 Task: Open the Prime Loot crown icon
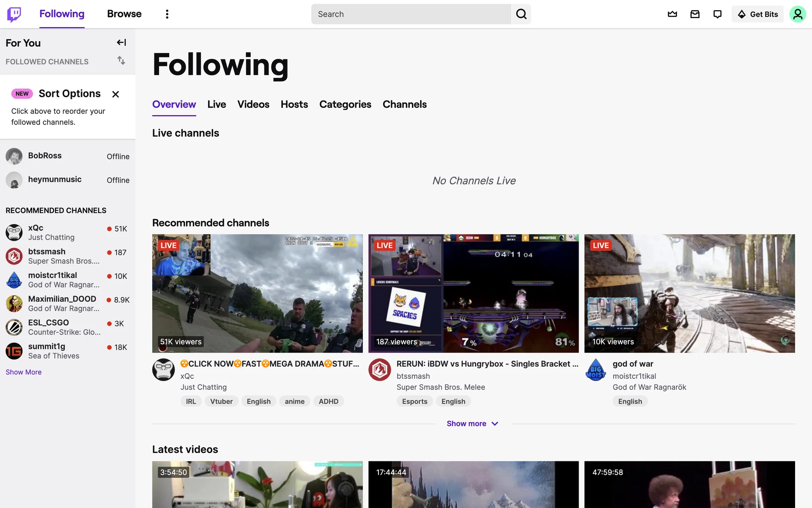pos(672,14)
